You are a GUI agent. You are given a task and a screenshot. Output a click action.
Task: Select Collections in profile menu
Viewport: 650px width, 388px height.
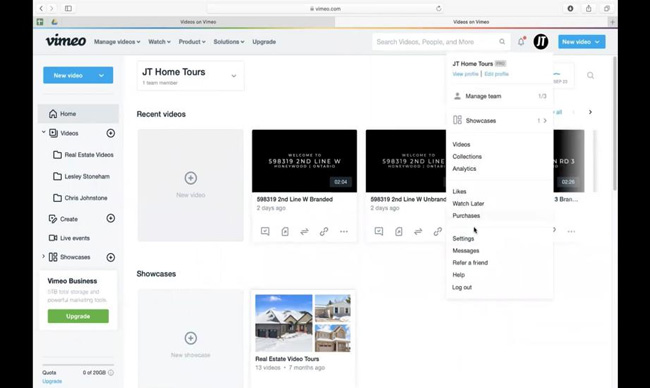[467, 156]
